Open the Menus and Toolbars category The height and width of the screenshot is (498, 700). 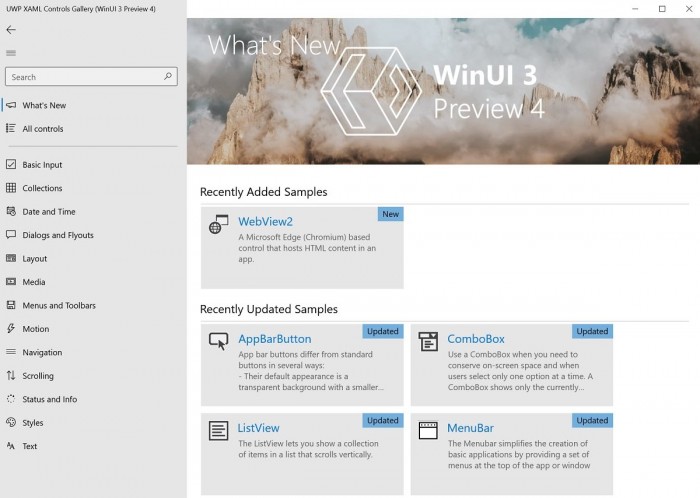(59, 306)
